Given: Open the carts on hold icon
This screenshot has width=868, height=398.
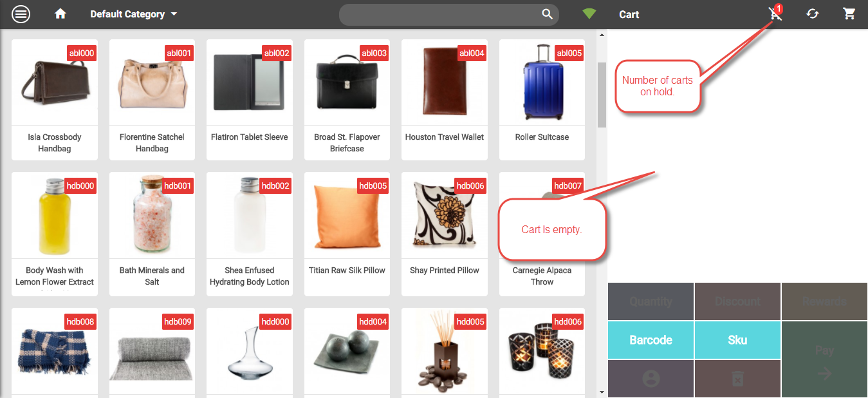Looking at the screenshot, I should click(776, 14).
